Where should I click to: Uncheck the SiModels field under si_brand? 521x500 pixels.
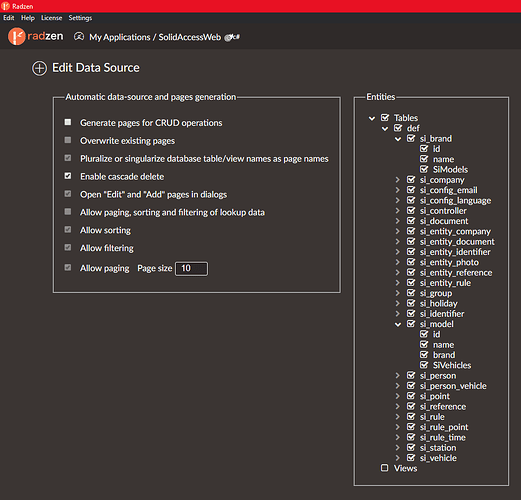[x=424, y=169]
